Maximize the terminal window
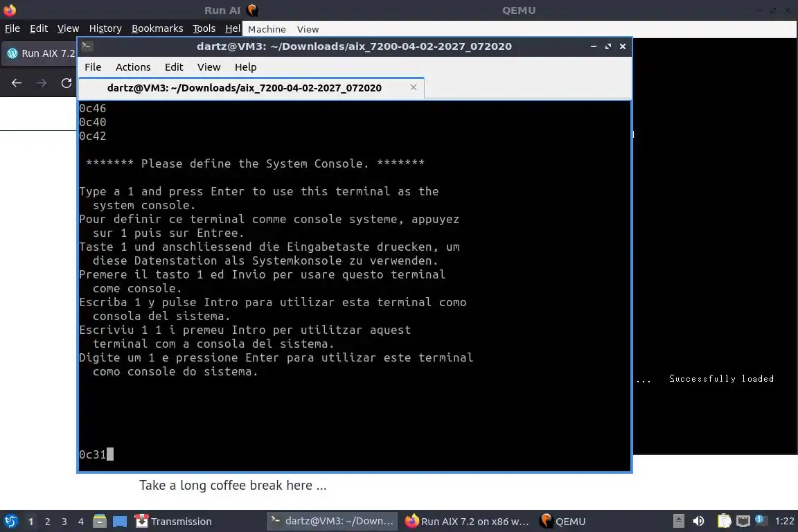 (608, 46)
